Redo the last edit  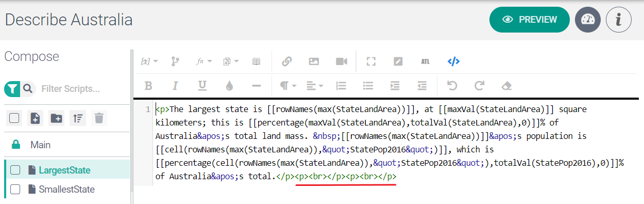[x=479, y=86]
